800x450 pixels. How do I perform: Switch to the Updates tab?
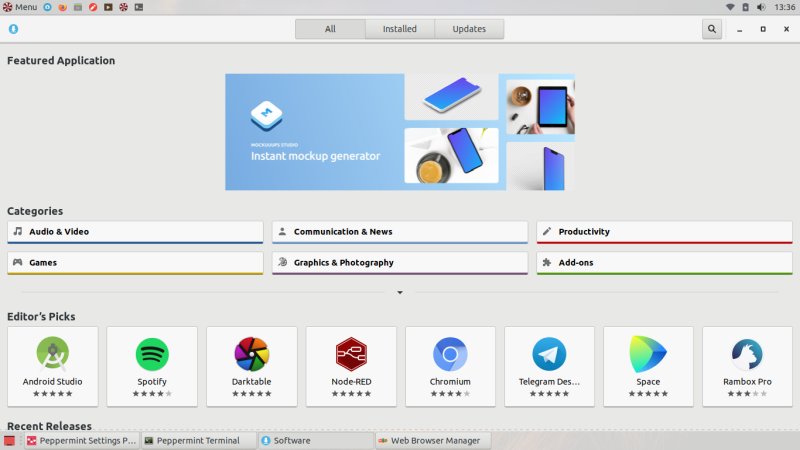469,29
